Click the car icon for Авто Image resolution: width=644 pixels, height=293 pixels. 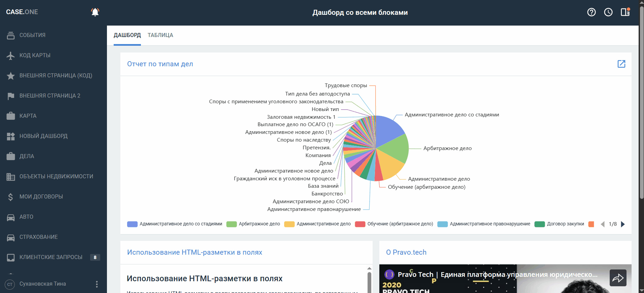pyautogui.click(x=11, y=217)
